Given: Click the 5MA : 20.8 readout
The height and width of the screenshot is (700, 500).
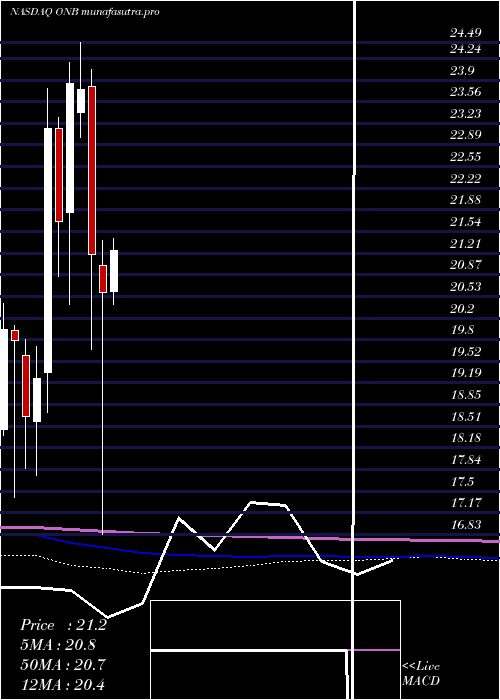Looking at the screenshot, I should tap(58, 645).
